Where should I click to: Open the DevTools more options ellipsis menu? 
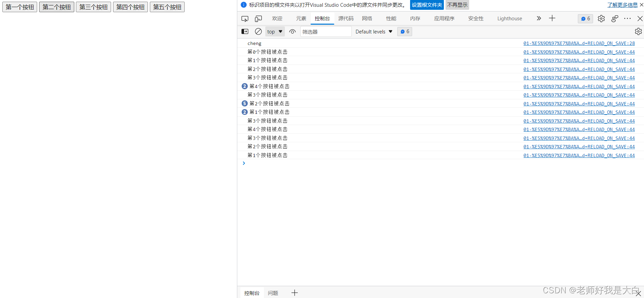627,19
